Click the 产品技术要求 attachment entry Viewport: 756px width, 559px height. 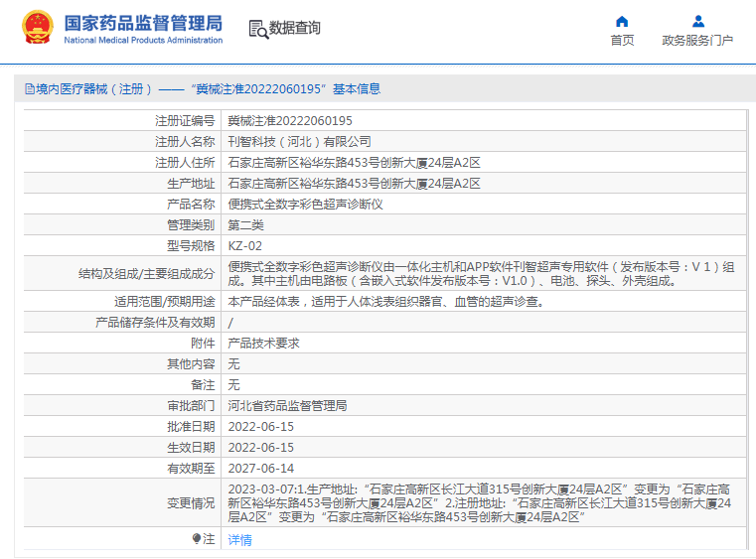tap(263, 344)
